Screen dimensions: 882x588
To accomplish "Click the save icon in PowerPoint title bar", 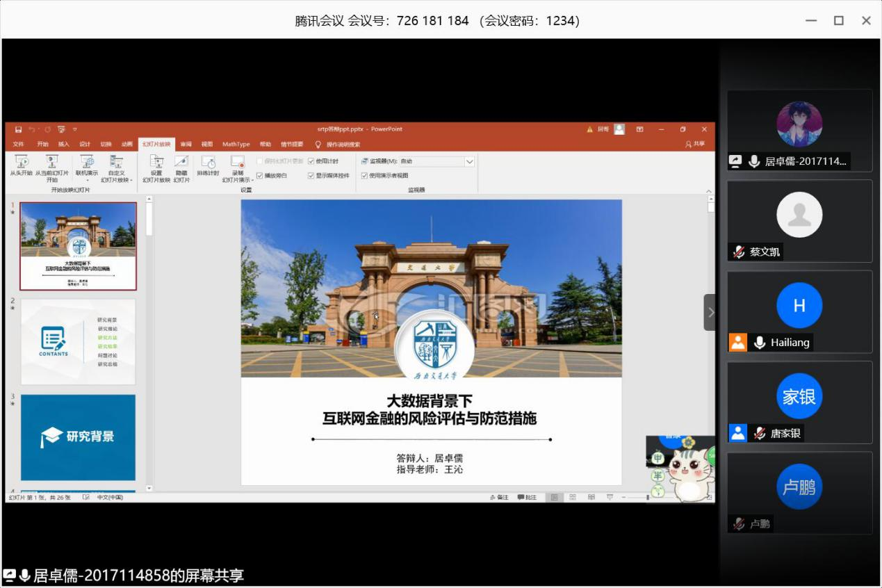I will click(x=18, y=129).
